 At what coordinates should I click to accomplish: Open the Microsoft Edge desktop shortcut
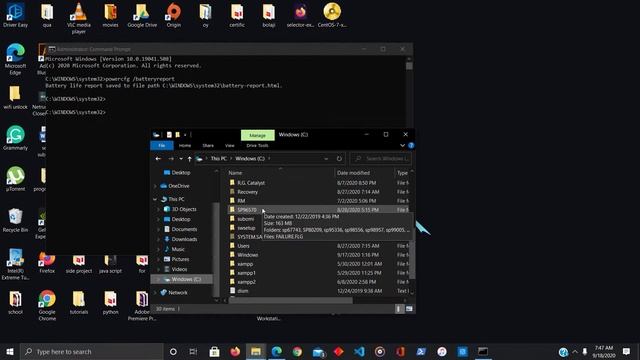click(16, 59)
